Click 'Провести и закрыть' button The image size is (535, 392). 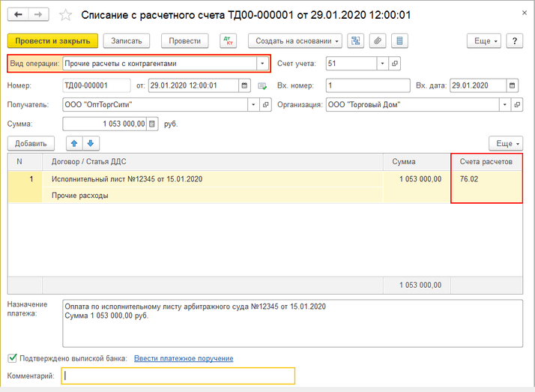tap(52, 40)
